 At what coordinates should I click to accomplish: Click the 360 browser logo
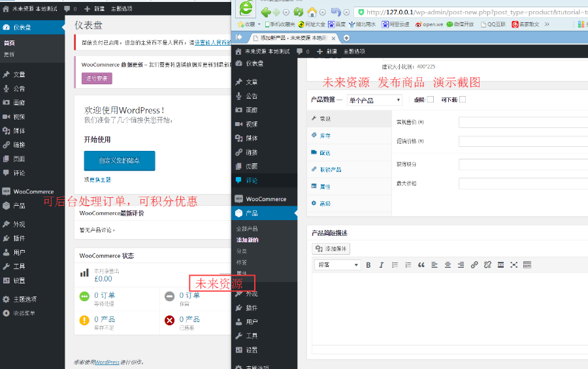click(x=246, y=8)
